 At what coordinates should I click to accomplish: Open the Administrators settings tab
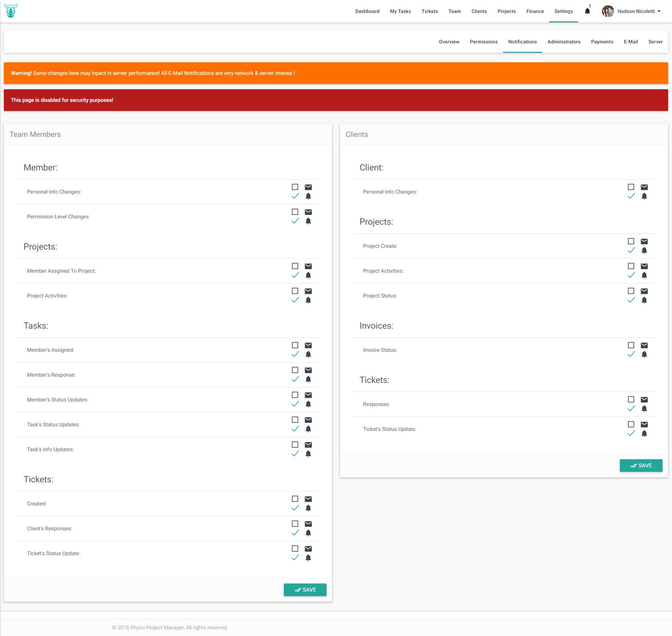(563, 42)
